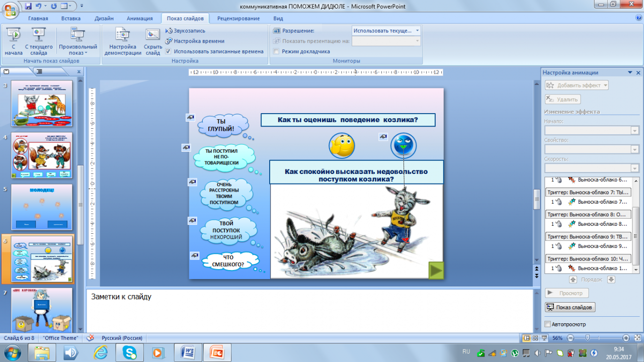644x362 pixels.
Task: Click the Просмотр preview button
Action: pos(567,293)
